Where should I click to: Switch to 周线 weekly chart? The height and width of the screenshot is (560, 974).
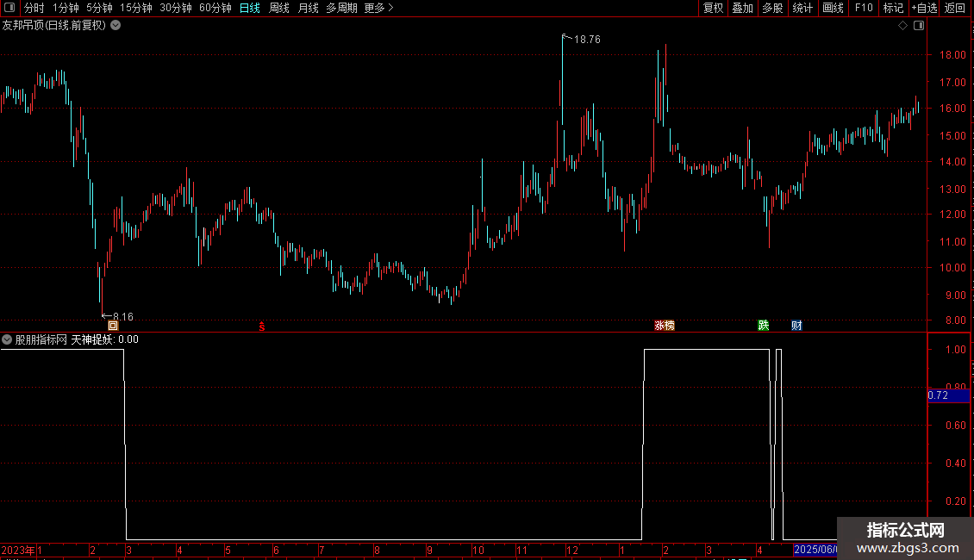[x=279, y=8]
